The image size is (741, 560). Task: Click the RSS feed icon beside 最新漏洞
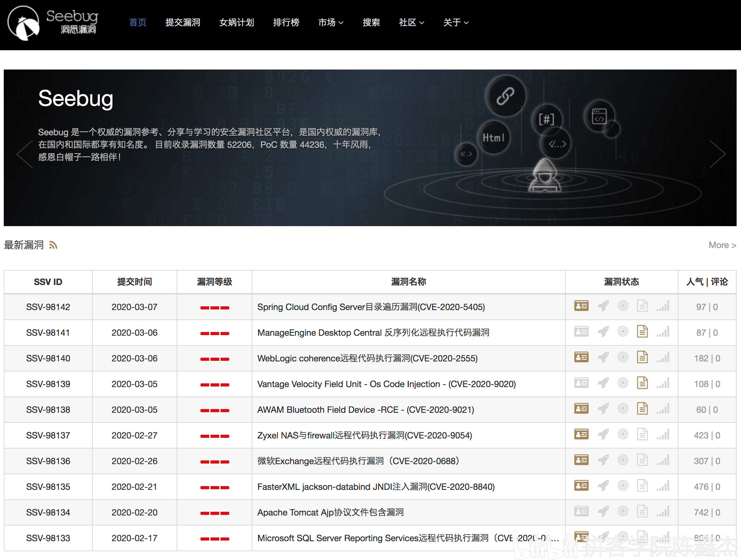click(x=53, y=245)
